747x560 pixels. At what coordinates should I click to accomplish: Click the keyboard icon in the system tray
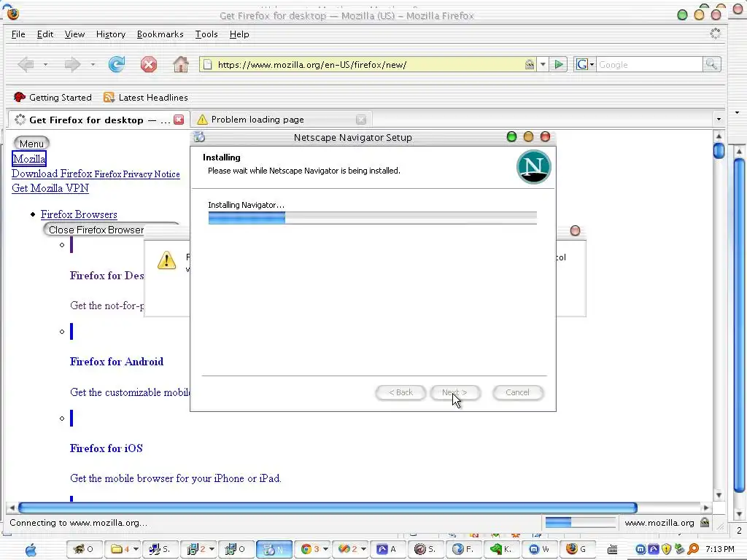pos(613,550)
